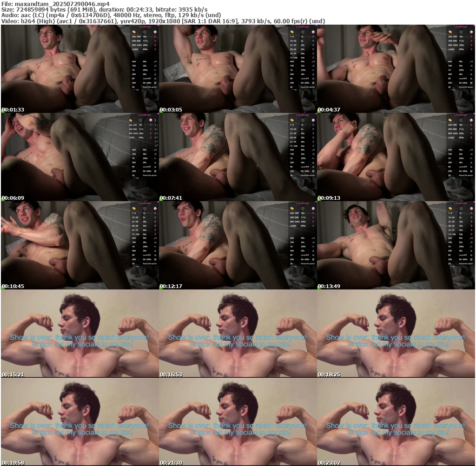Open the thumbnail timestamped 00:19:58
The image size is (476, 466).
pos(79,421)
